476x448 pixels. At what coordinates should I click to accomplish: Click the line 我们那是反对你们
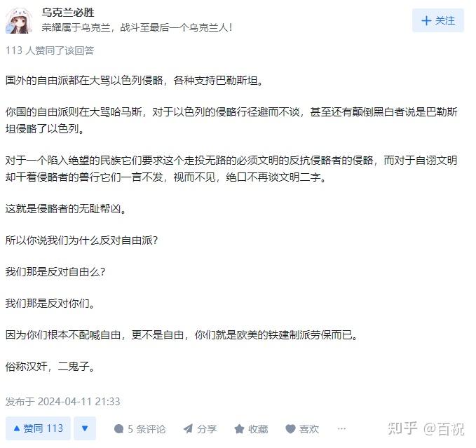click(50, 303)
